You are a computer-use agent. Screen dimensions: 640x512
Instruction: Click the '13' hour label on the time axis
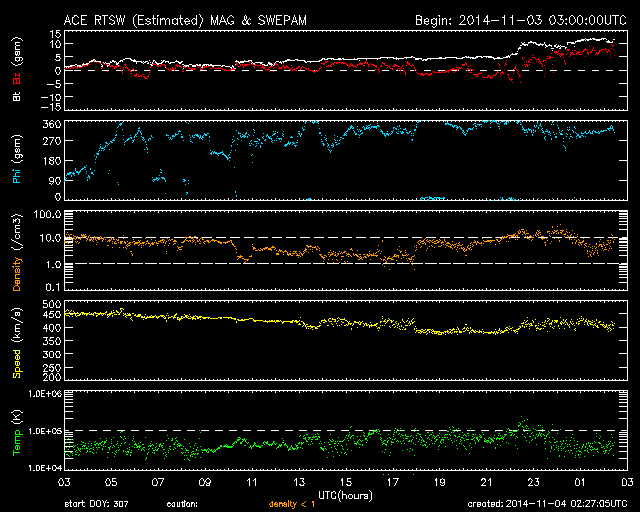point(299,482)
